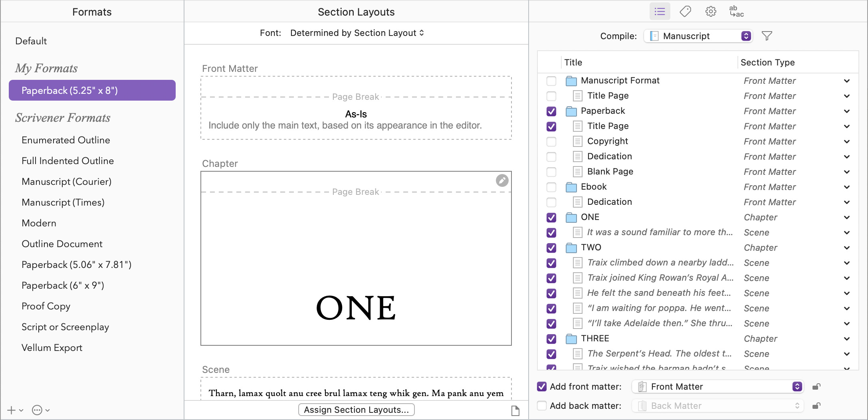The image size is (868, 420).
Task: Select Enumerated Outline format
Action: coord(66,140)
